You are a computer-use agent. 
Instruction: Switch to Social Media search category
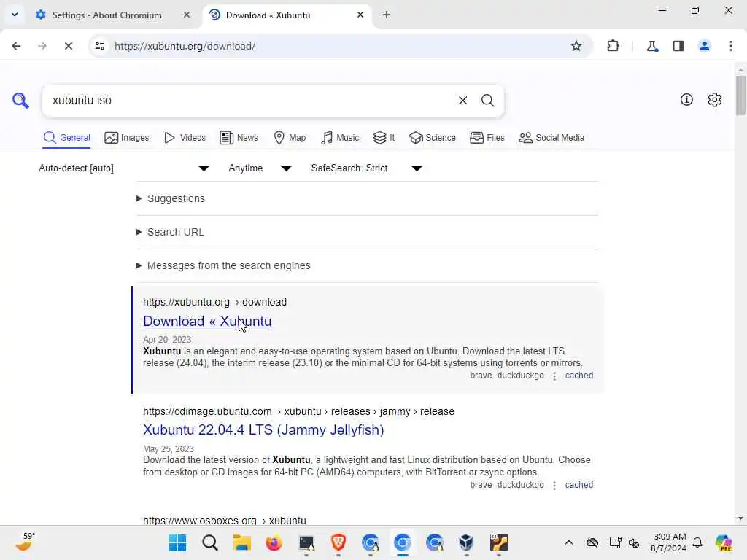coord(551,138)
